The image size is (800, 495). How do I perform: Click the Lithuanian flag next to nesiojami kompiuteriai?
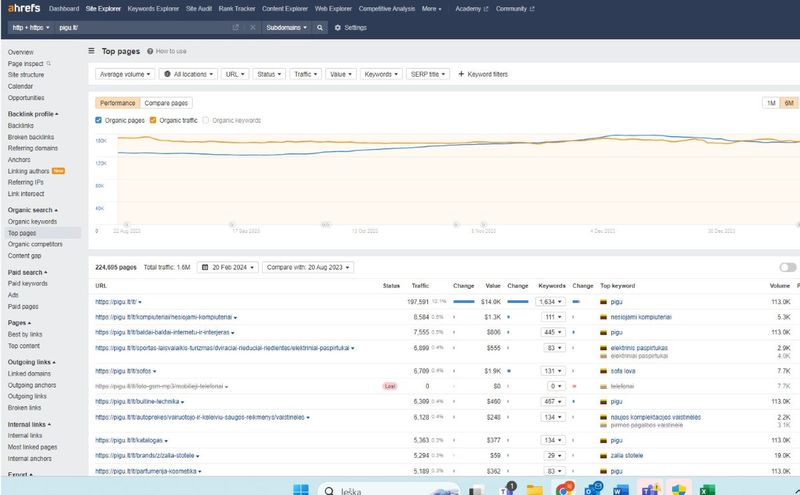(x=603, y=317)
